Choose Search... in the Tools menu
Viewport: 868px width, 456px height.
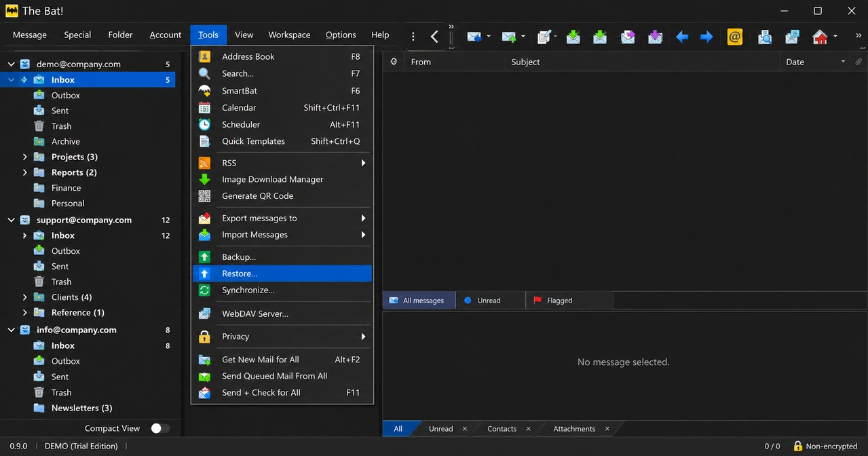click(x=282, y=73)
